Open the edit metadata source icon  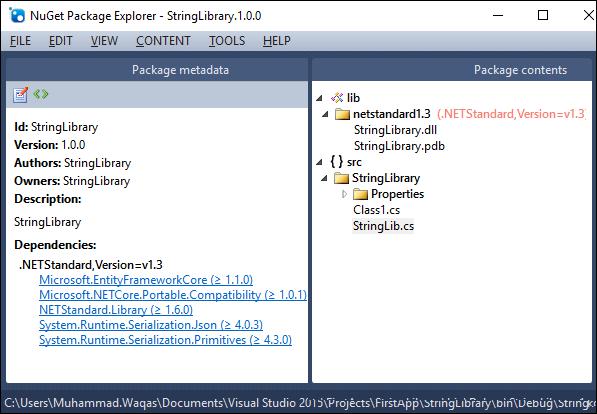coord(41,94)
